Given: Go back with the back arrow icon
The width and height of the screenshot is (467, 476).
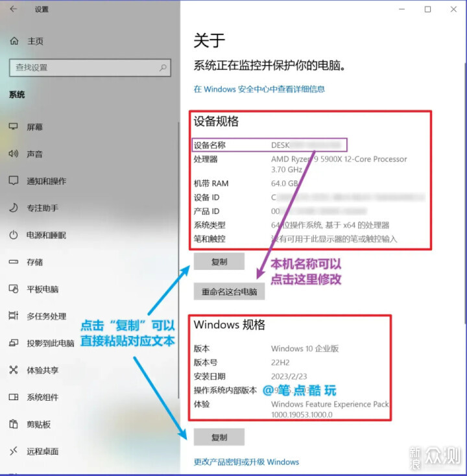Looking at the screenshot, I should point(14,9).
